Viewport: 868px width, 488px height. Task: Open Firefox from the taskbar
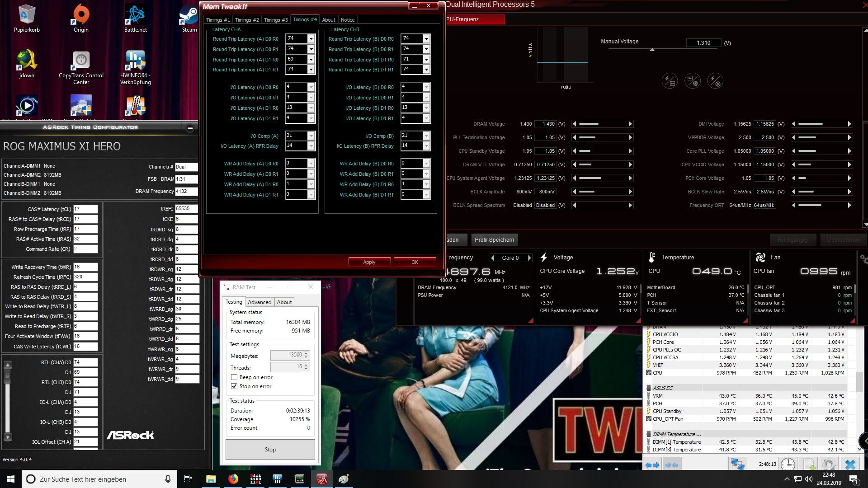(x=233, y=479)
